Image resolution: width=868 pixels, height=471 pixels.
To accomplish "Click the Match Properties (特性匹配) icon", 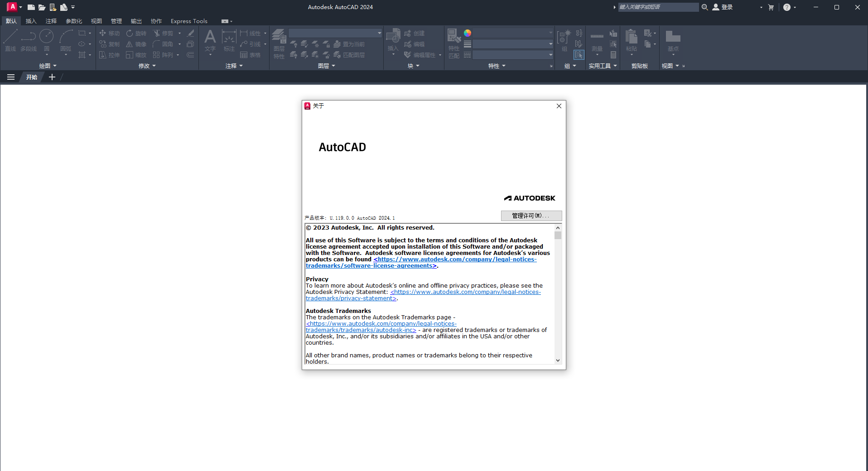I will pos(453,37).
